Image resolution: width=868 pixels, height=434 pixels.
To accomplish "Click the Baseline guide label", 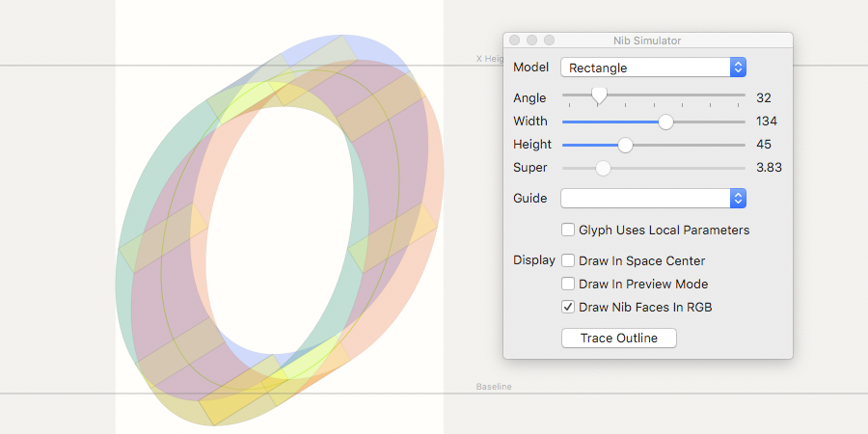I will pyautogui.click(x=494, y=387).
